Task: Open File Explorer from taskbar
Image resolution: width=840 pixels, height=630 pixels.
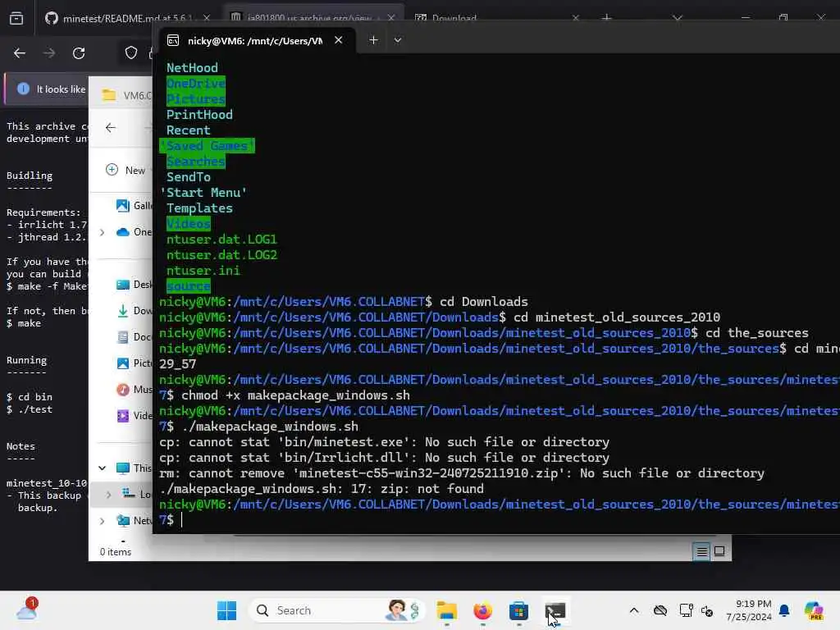Action: tap(447, 610)
